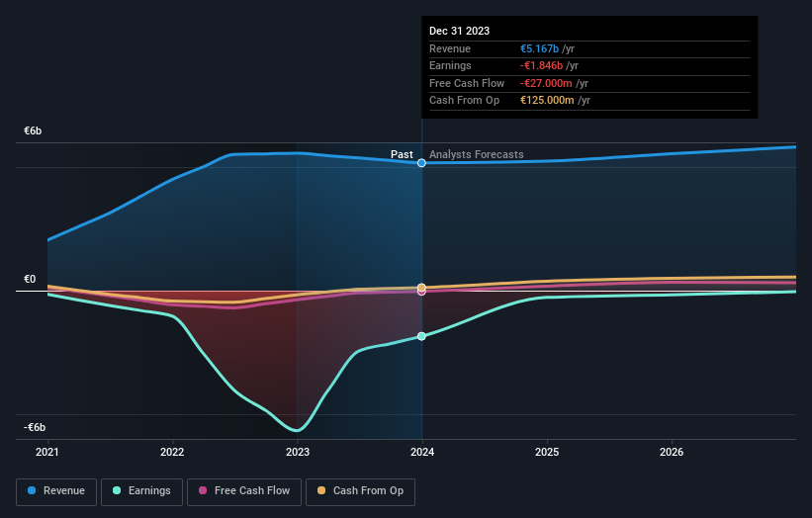
Task: Click the blue Revenue data point marker
Action: pyautogui.click(x=421, y=163)
